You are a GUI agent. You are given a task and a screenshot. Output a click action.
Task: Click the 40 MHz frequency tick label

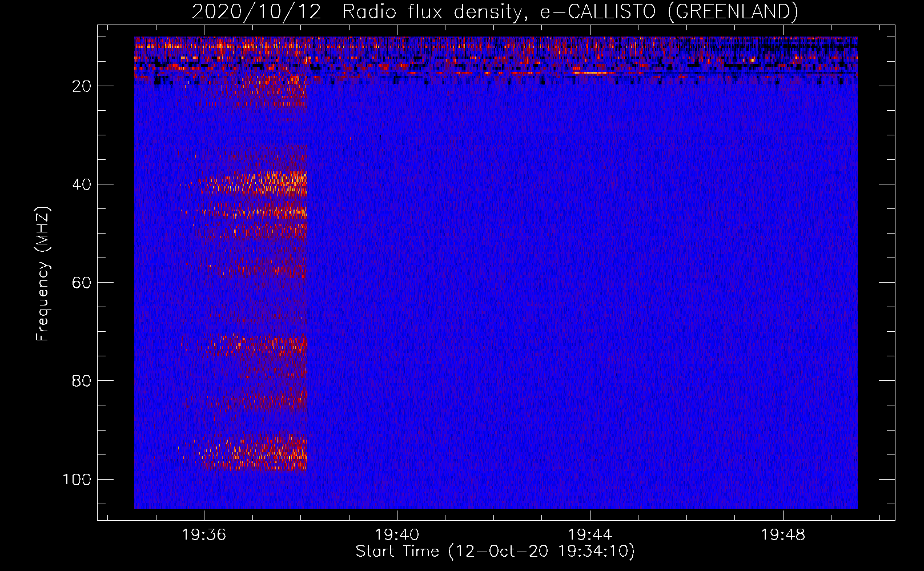(82, 184)
